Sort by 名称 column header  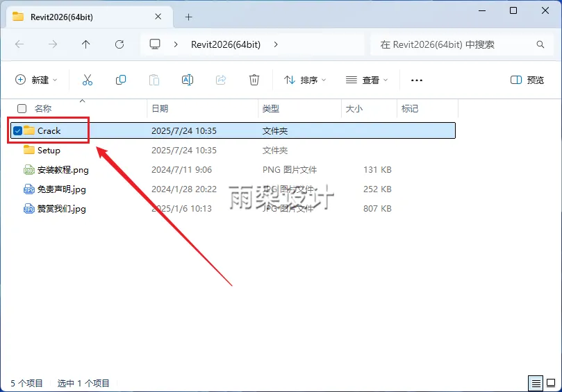[43, 108]
